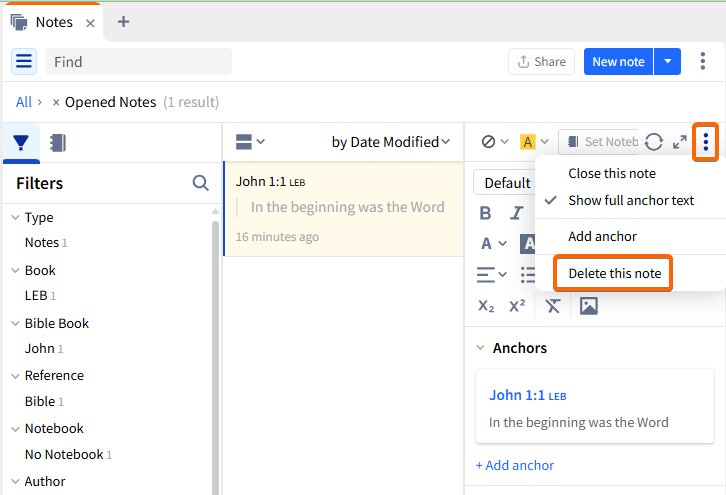
Task: Insert a bulleted list
Action: [528, 274]
